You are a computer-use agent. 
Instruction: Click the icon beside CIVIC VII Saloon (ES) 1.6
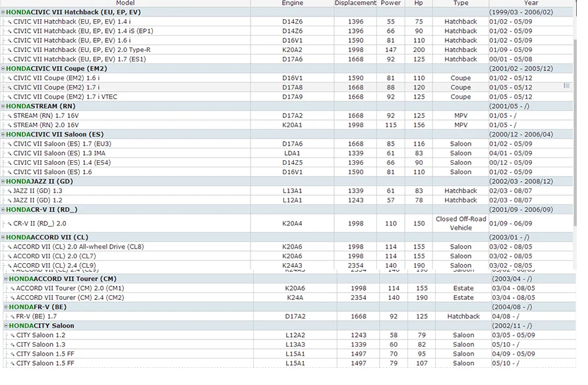pyautogui.click(x=10, y=172)
